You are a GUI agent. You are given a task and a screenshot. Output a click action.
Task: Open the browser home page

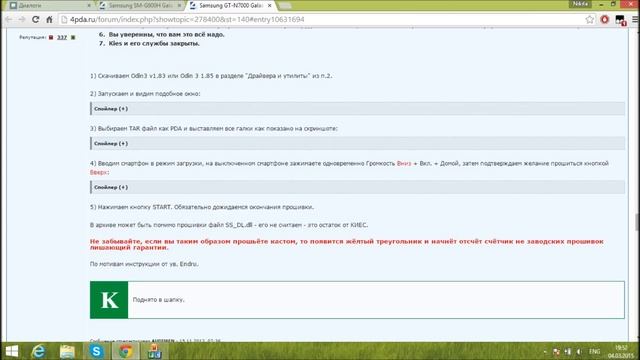point(49,19)
